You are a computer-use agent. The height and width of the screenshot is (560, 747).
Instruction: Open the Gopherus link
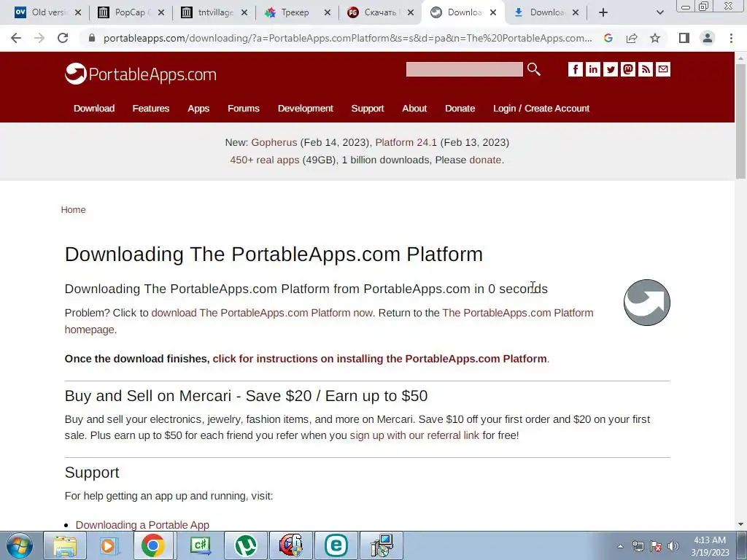274,142
